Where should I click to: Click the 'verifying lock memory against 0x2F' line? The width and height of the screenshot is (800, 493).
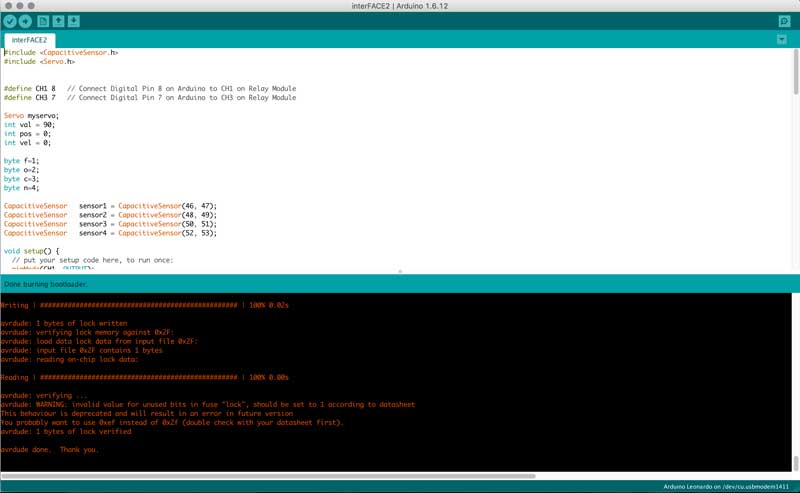point(87,332)
